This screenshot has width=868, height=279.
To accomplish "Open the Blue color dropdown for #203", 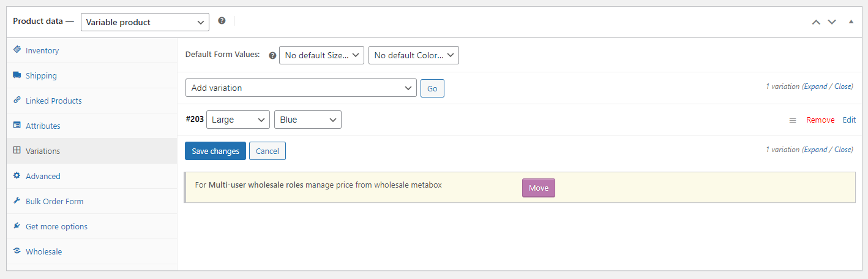I will click(x=307, y=120).
